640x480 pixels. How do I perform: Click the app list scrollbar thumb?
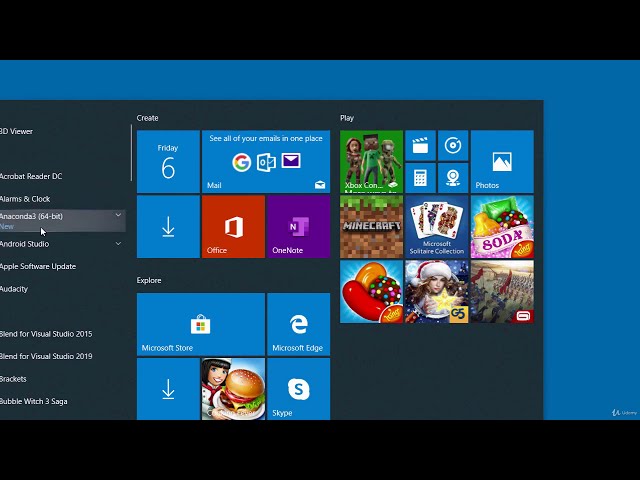pos(131,153)
